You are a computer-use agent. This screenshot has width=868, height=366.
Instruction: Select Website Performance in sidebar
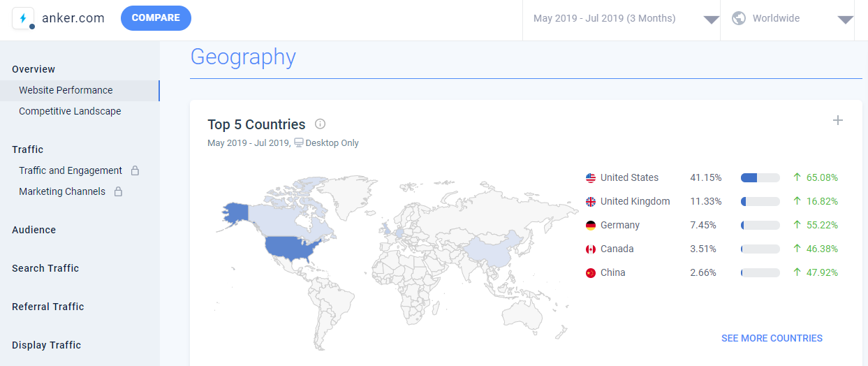click(66, 90)
